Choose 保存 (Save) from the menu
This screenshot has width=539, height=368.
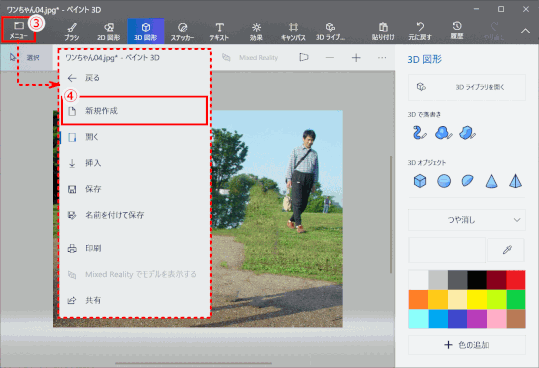134,189
